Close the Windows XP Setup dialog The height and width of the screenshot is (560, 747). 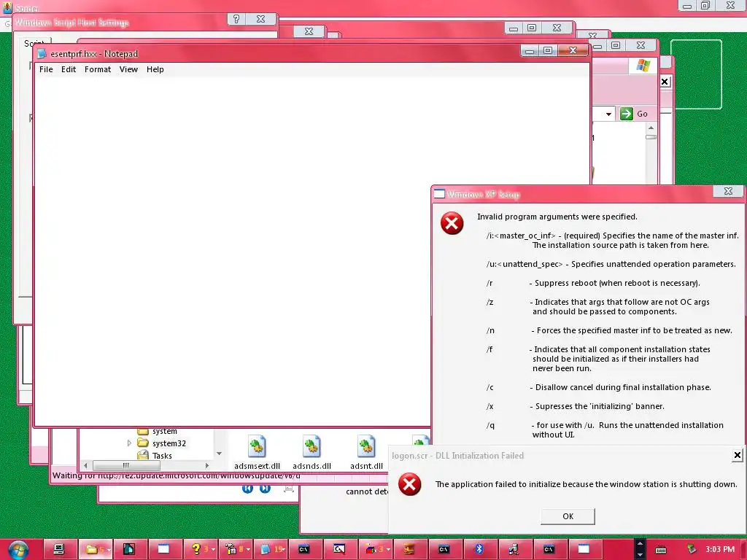coord(729,191)
